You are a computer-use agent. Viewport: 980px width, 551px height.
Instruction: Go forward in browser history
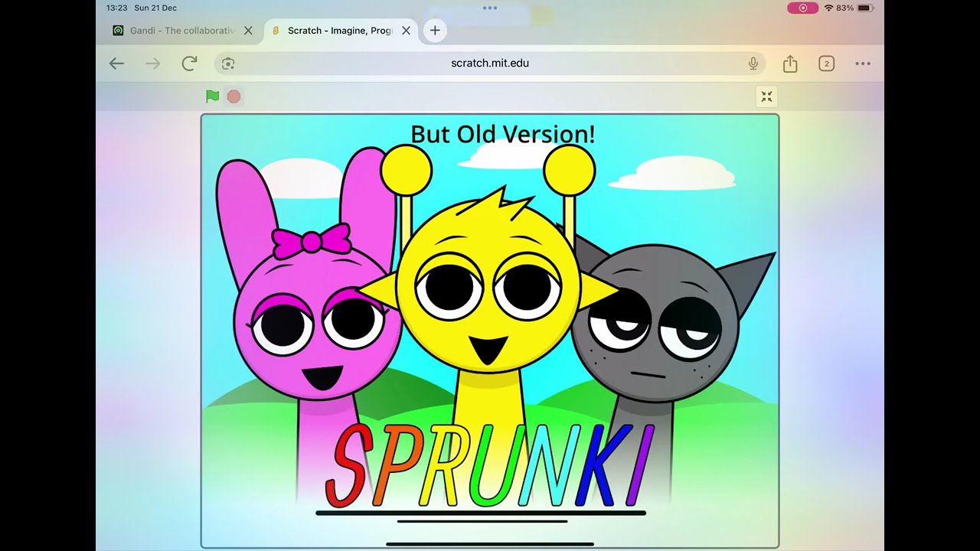pos(153,64)
